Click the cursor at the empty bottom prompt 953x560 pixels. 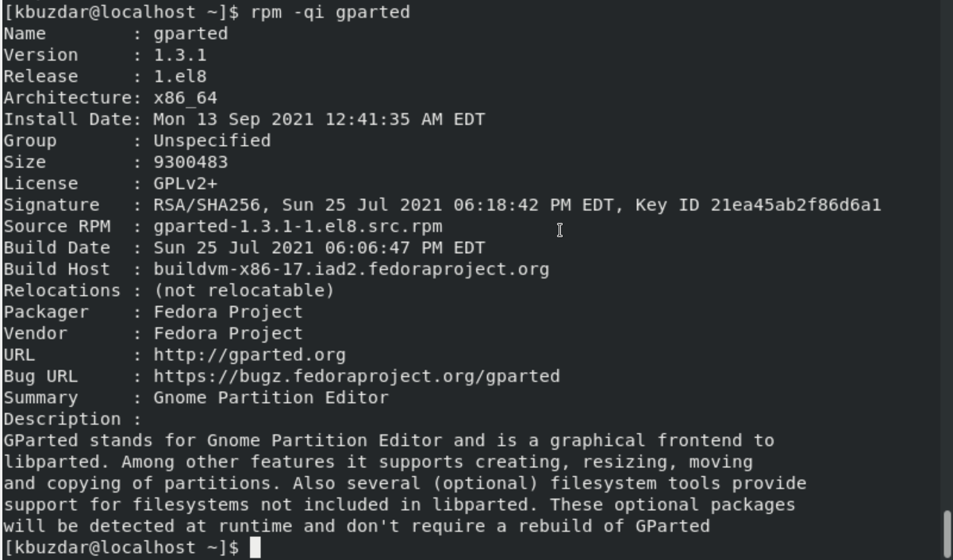point(255,547)
